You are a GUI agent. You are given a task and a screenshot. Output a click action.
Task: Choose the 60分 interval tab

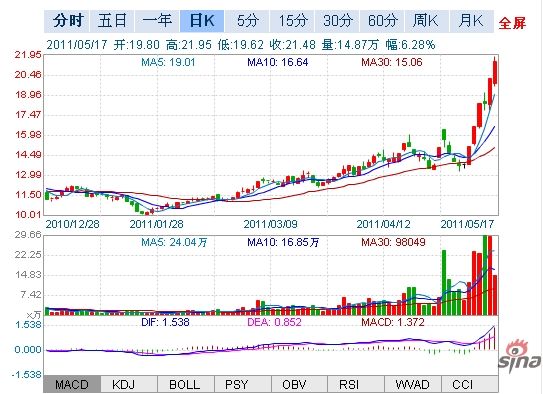point(382,21)
